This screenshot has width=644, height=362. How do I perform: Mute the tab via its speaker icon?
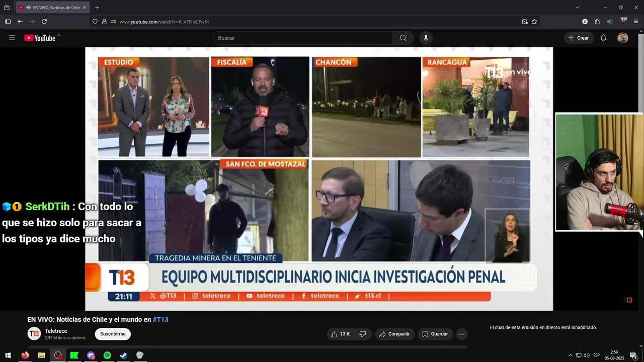click(x=28, y=8)
